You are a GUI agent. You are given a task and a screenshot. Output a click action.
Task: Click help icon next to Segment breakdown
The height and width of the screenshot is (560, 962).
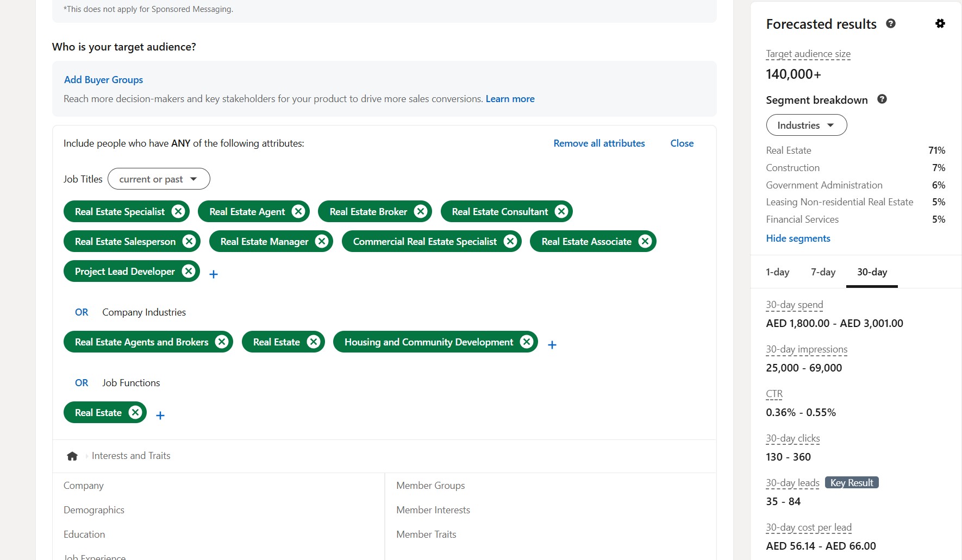(882, 99)
